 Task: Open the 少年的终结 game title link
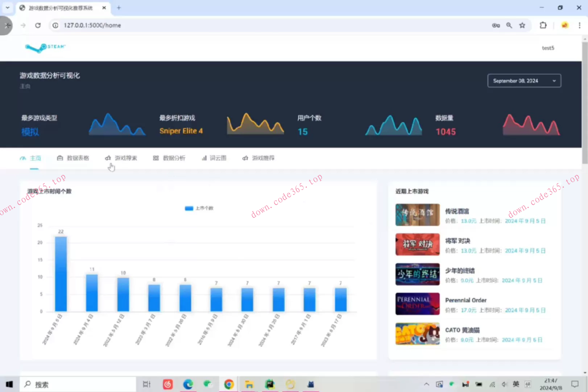(460, 271)
